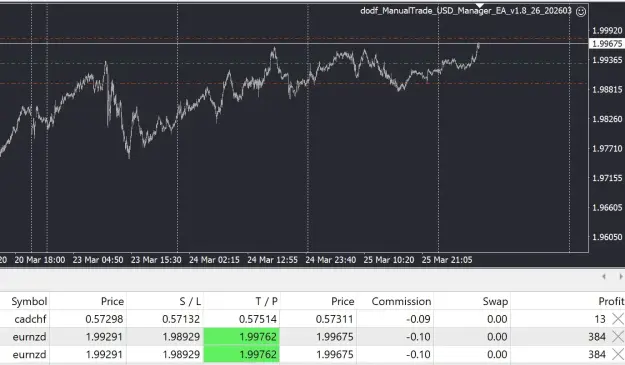Click cadchf profit value 13
This screenshot has width=625, height=365.
coord(600,319)
